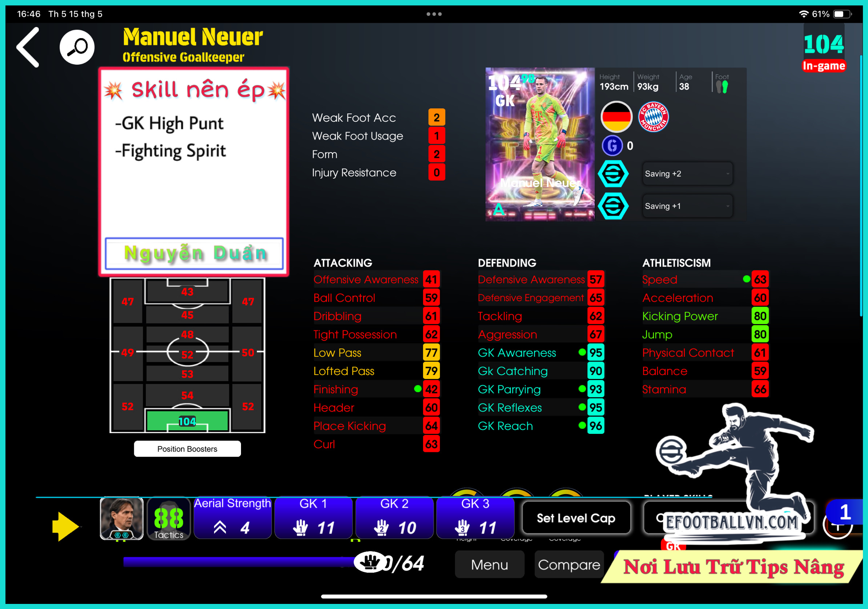Open the magnifier search icon
Image resolution: width=868 pixels, height=609 pixels.
tap(77, 47)
